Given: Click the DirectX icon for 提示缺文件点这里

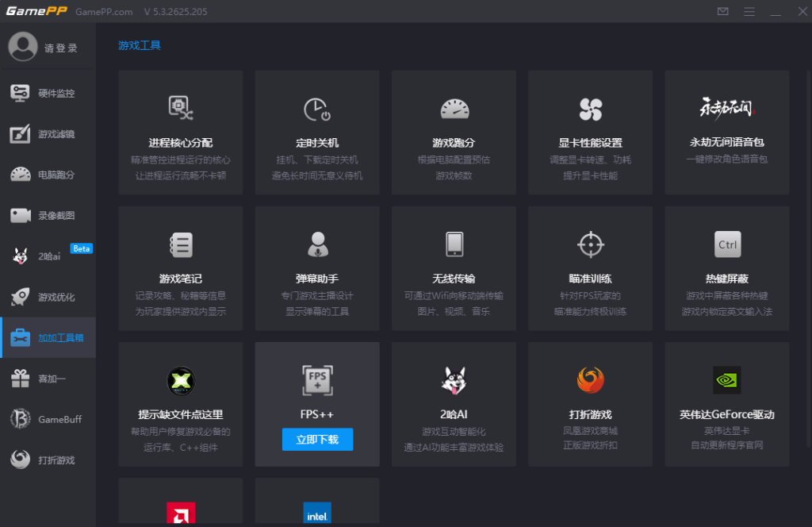Looking at the screenshot, I should (181, 381).
